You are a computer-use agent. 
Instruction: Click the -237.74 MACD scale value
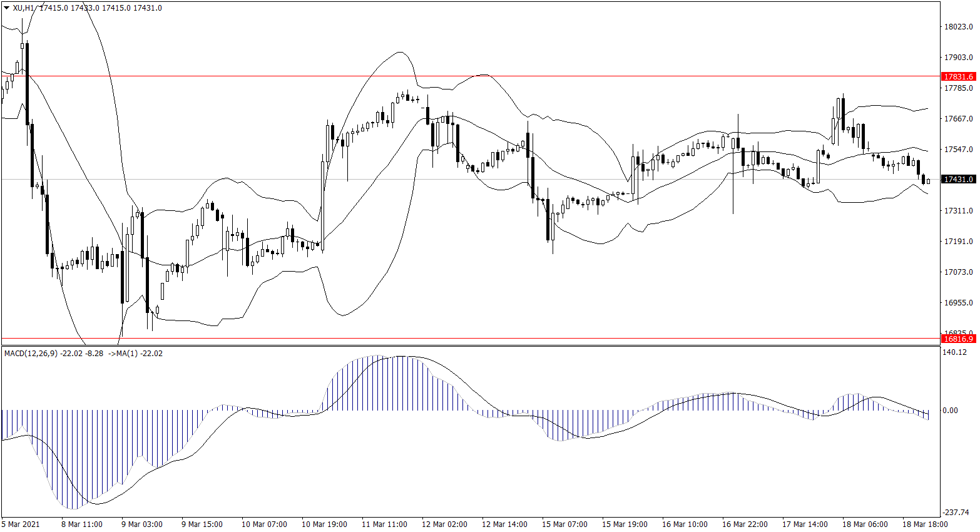[956, 512]
